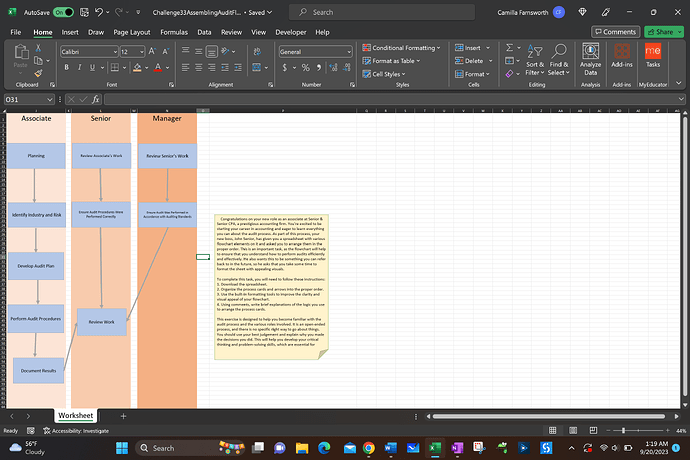The height and width of the screenshot is (460, 690).
Task: Toggle Align Left in Alignment group
Action: pos(186,67)
